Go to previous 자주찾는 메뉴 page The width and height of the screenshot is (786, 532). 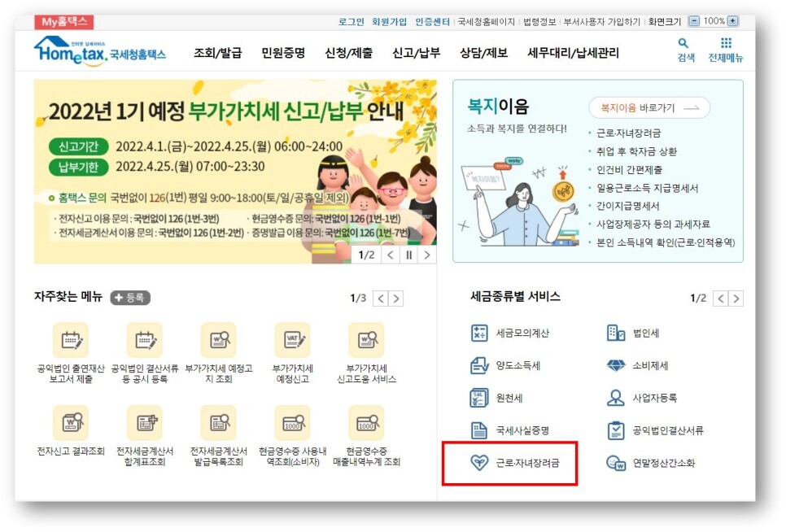tap(381, 299)
